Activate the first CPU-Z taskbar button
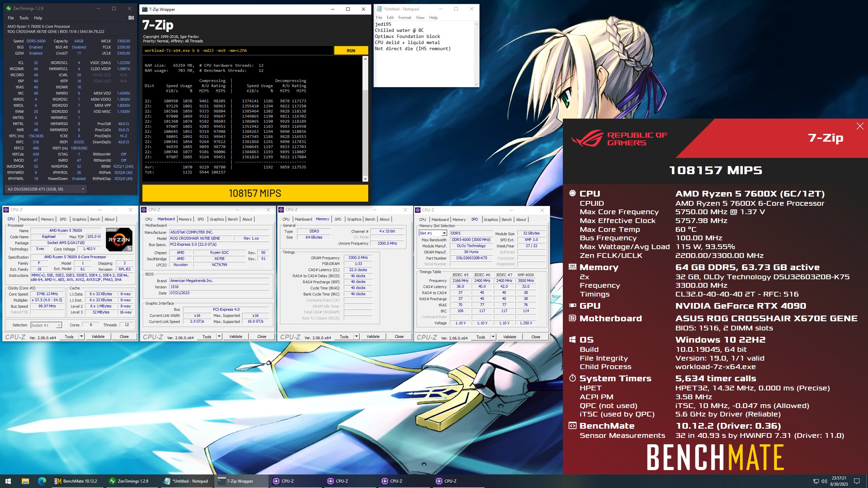Viewport: 868px width, 488px height. [295, 481]
